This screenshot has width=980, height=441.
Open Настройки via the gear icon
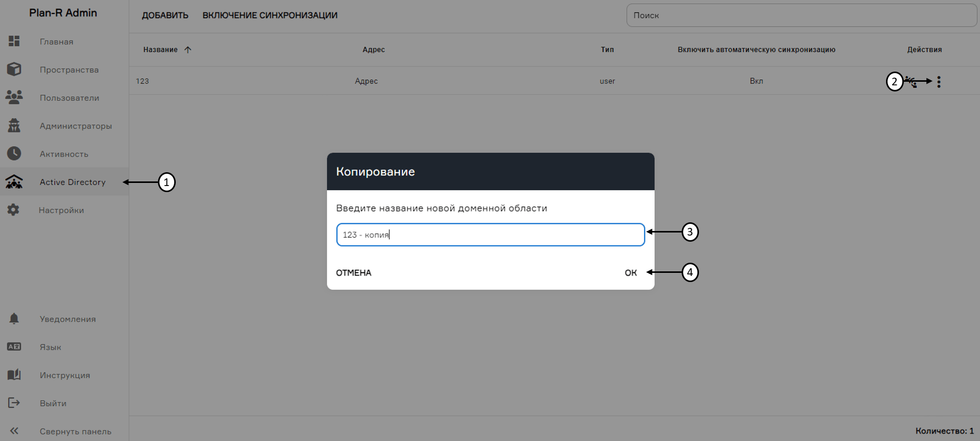click(13, 210)
